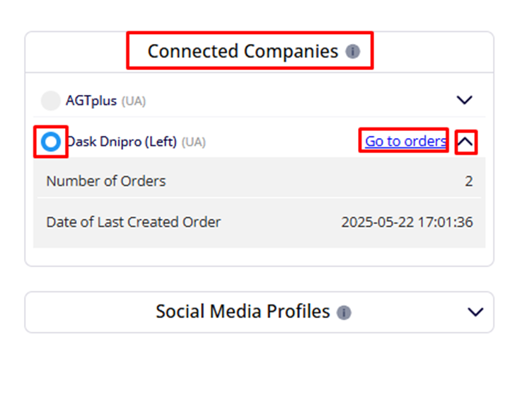The image size is (532, 403).
Task: Click the UA country tag next to Dask Dnipro
Action: tap(193, 142)
